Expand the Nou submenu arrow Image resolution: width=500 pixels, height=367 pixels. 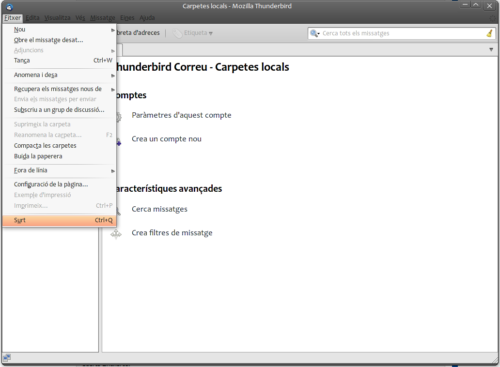[113, 30]
